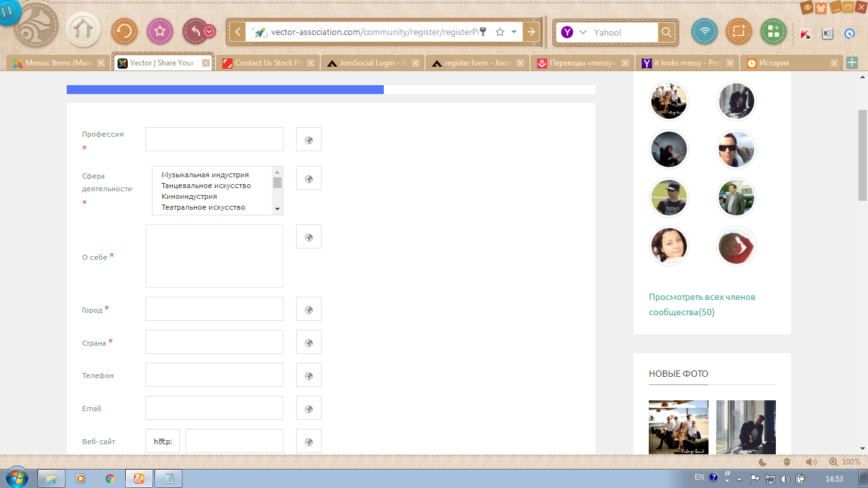Toggle privacy globe beside Город field
Image resolution: width=868 pixels, height=488 pixels.
(309, 309)
